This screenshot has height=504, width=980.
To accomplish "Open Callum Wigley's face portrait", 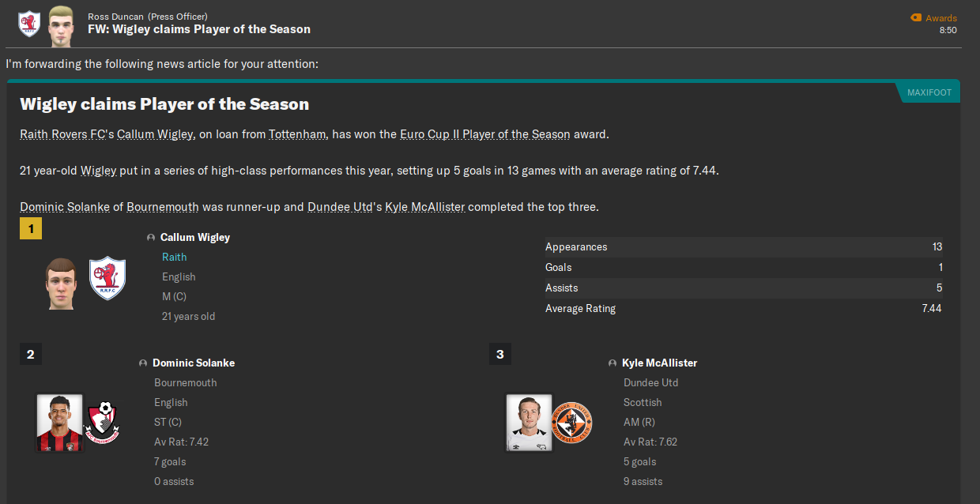I will pos(60,282).
